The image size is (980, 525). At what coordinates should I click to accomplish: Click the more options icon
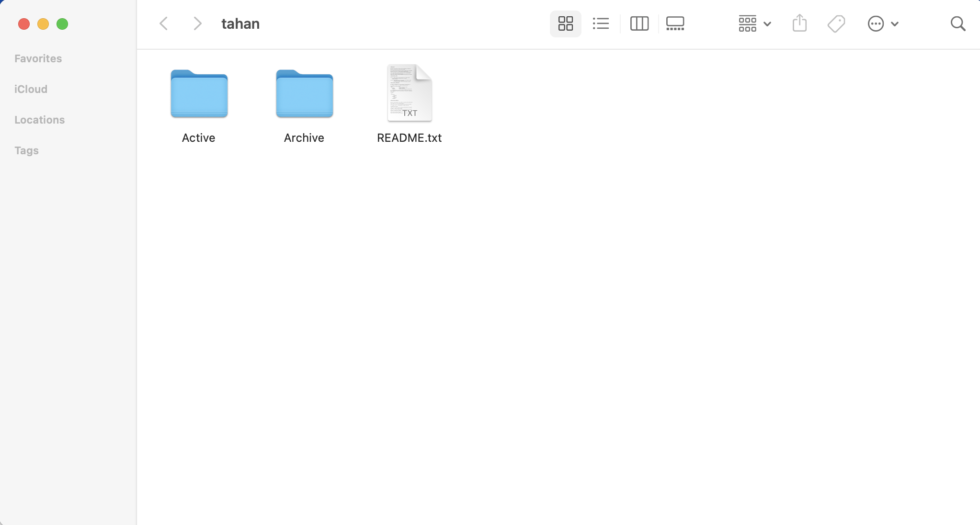pos(876,23)
